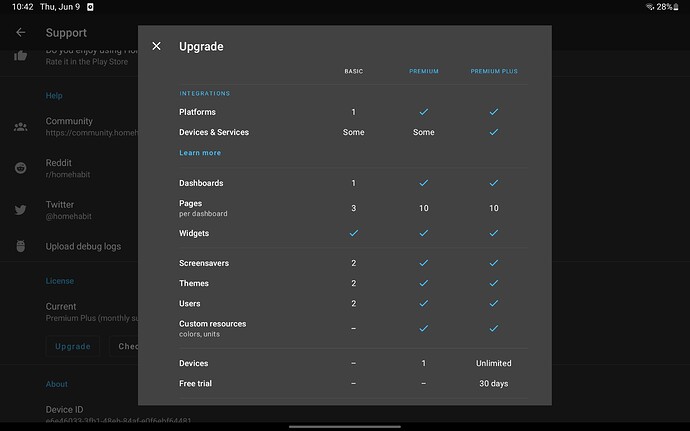The image size is (690, 431).
Task: Click the 'Free trial' row label
Action: click(195, 383)
